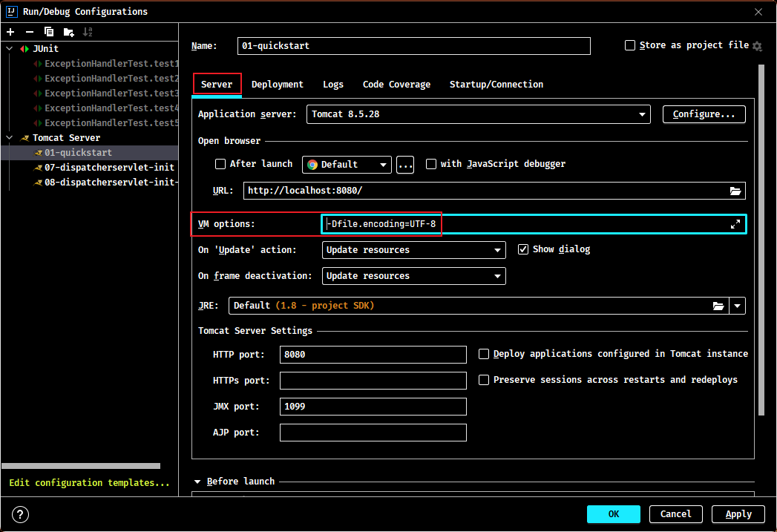Click the Configure... button

tap(704, 114)
